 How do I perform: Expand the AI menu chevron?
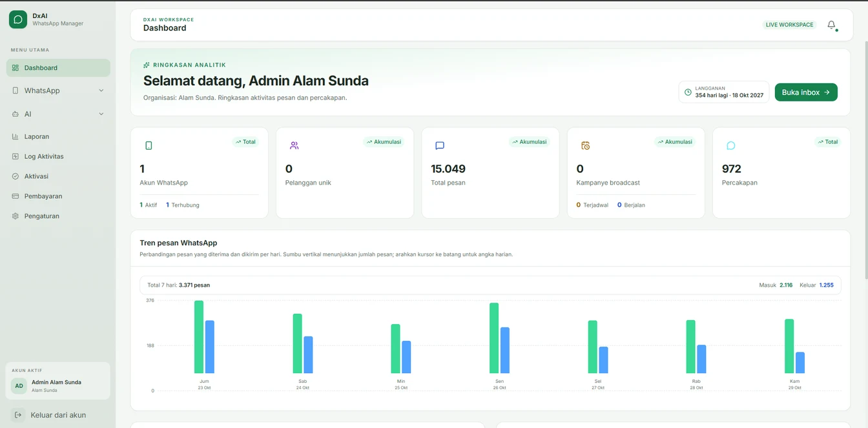(x=101, y=114)
